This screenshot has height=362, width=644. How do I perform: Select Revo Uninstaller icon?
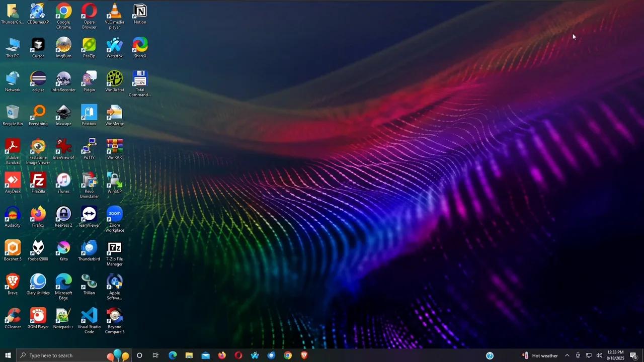tap(89, 185)
